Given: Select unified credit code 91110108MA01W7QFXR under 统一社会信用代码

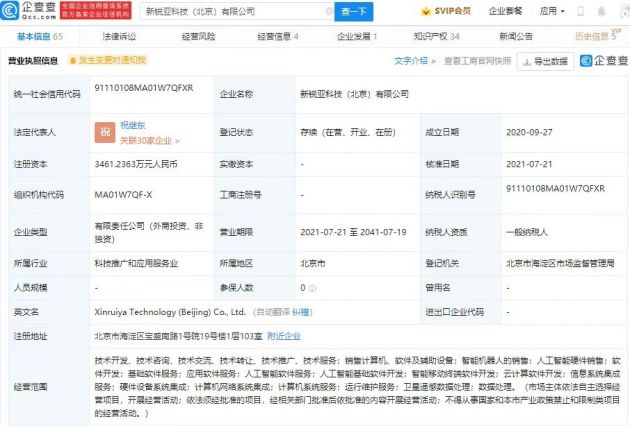Looking at the screenshot, I should (x=144, y=88).
